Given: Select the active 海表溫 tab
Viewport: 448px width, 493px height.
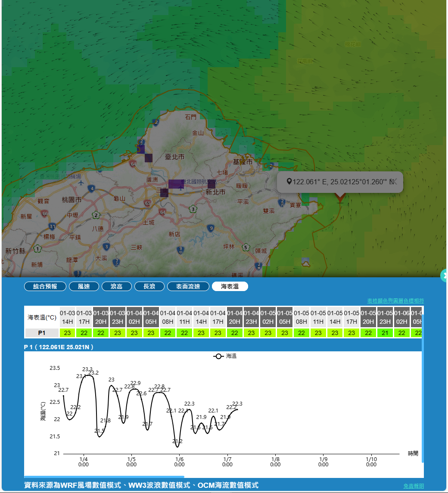Looking at the screenshot, I should point(230,286).
